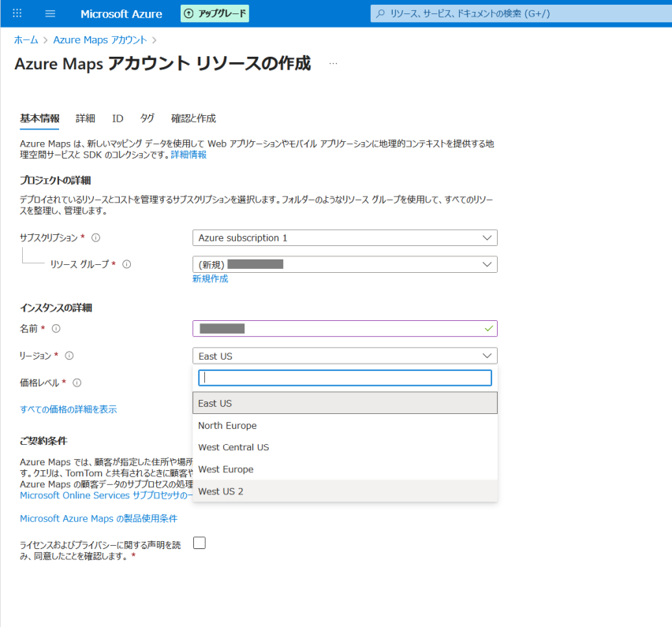
Task: Show info tooltip for リージョン
Action: [69, 355]
